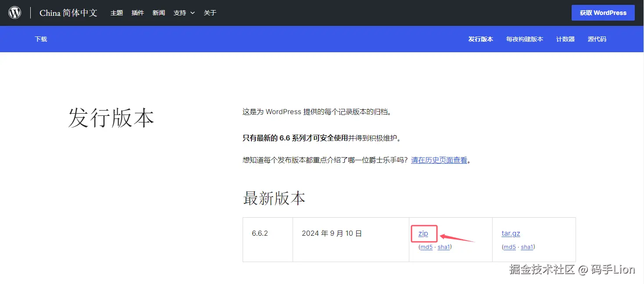Click the 获取 WordPress button
Viewport: 644px width, 284px height.
(603, 13)
